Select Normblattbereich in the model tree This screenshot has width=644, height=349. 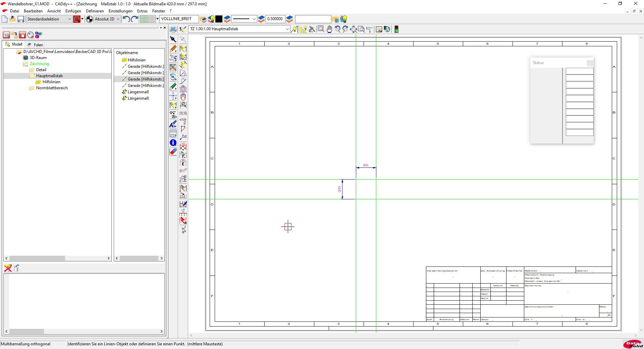(x=52, y=88)
